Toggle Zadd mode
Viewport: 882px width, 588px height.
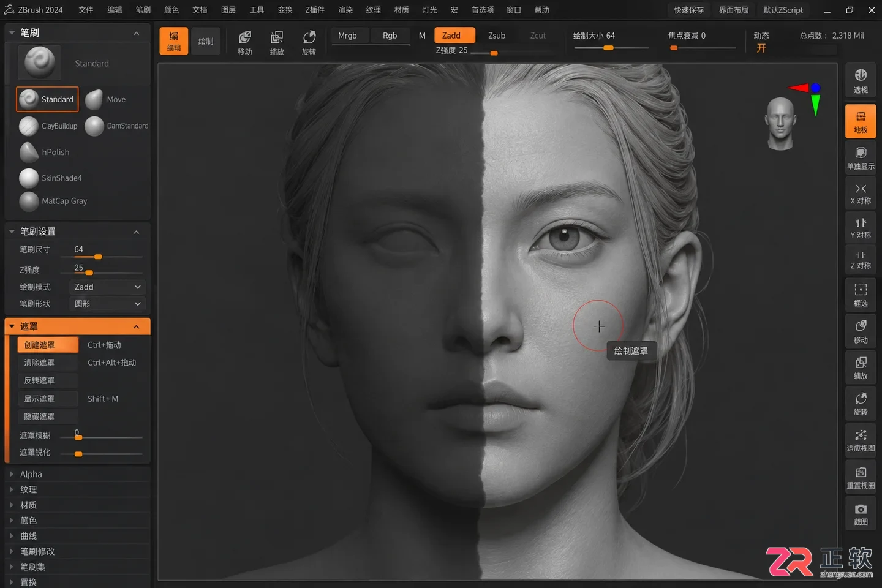(x=454, y=36)
